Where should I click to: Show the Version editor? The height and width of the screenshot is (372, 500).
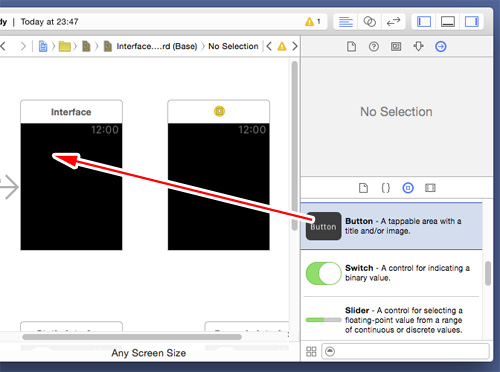(x=393, y=22)
